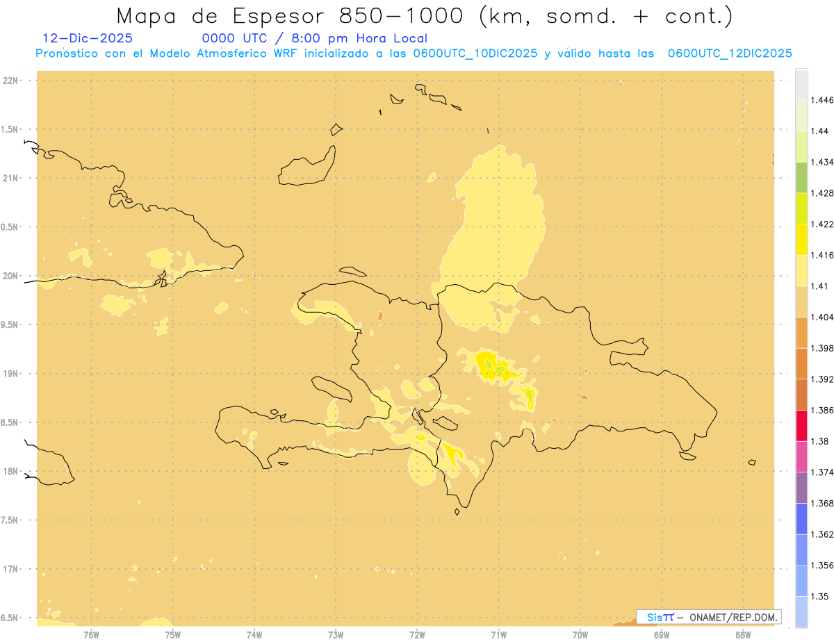The image size is (834, 644).
Task: Pick the green legend swatch between 1.428 and 1.434
Action: click(801, 177)
